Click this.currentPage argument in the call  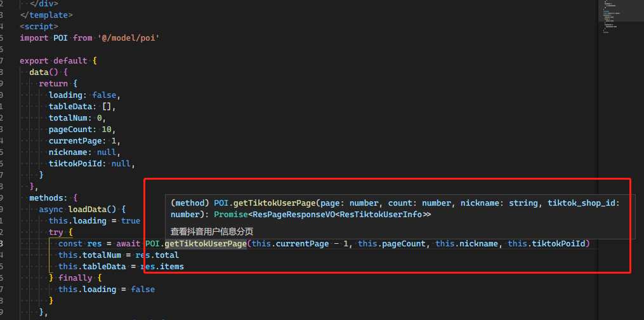point(291,244)
